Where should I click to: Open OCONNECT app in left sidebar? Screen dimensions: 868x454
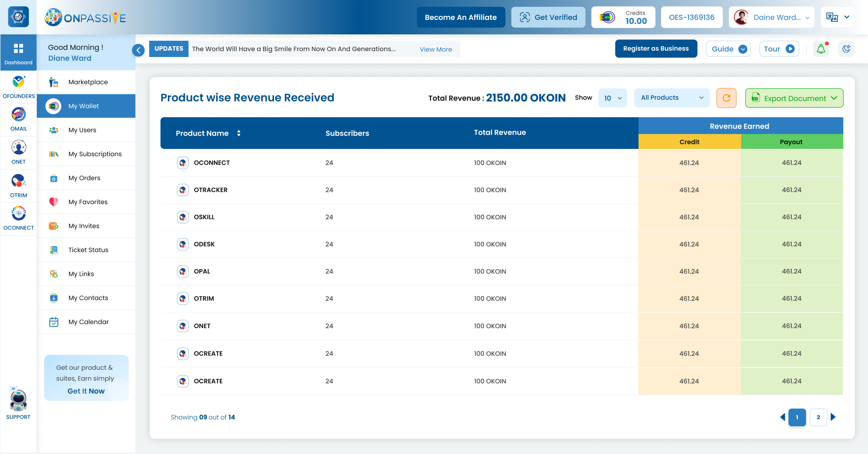(x=18, y=219)
